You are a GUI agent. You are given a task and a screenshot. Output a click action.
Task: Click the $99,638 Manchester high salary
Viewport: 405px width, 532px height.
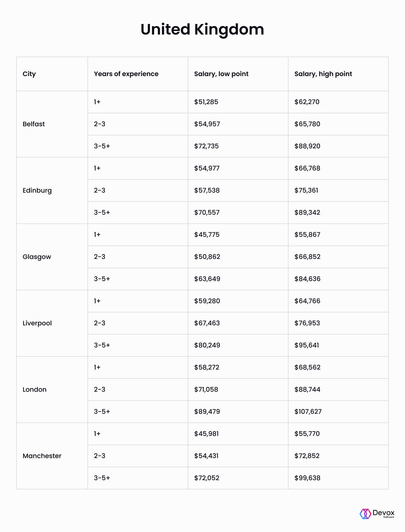click(307, 478)
